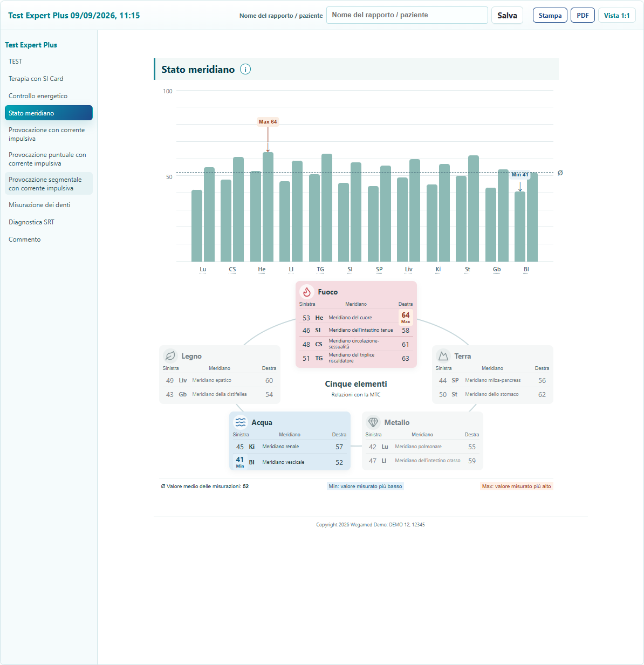
Task: Open Provocazione puntuale con corrente impulsiva
Action: [49, 159]
